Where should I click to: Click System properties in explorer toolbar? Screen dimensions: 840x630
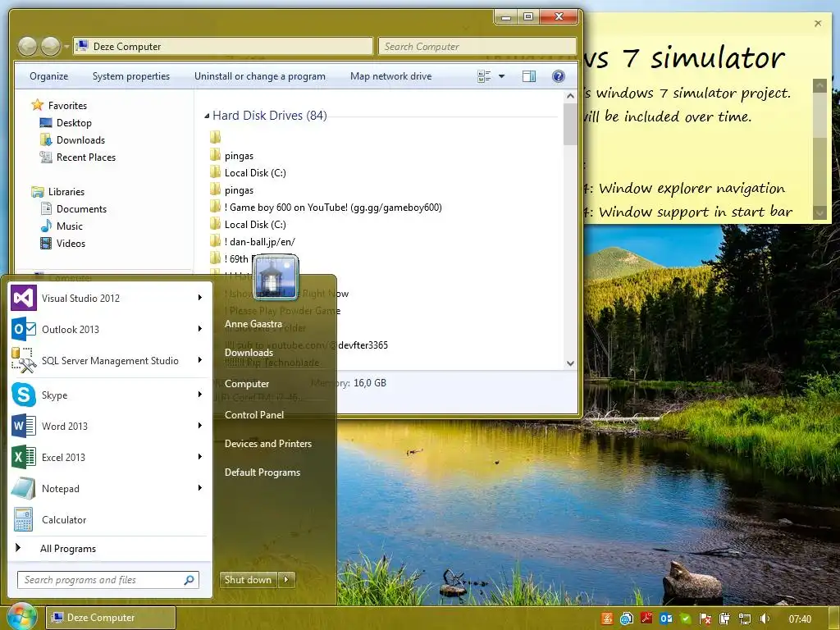coord(130,76)
